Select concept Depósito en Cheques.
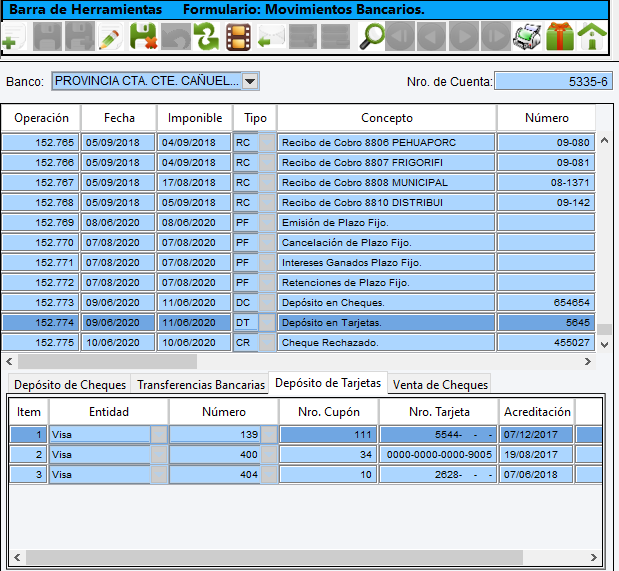The height and width of the screenshot is (571, 619). tap(386, 302)
